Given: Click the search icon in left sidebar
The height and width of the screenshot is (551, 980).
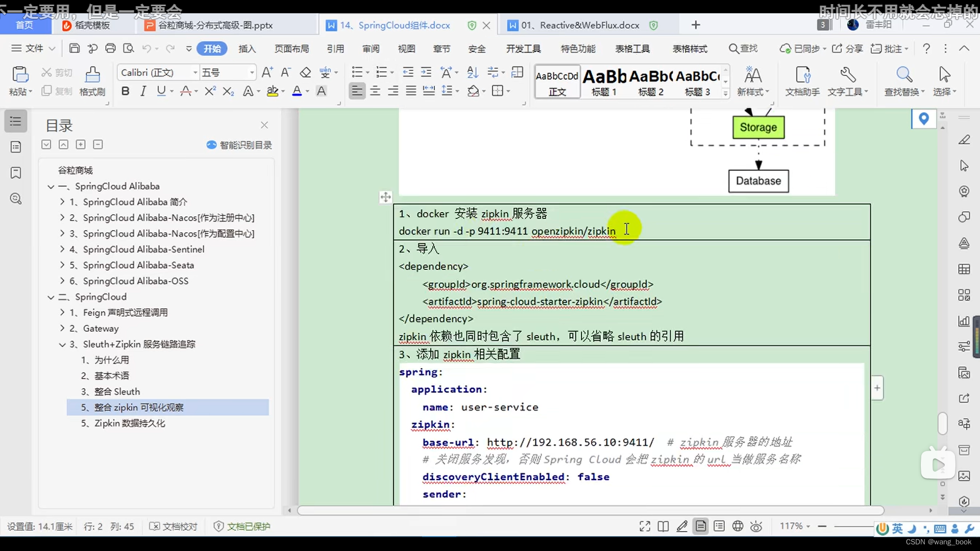Looking at the screenshot, I should (x=16, y=199).
